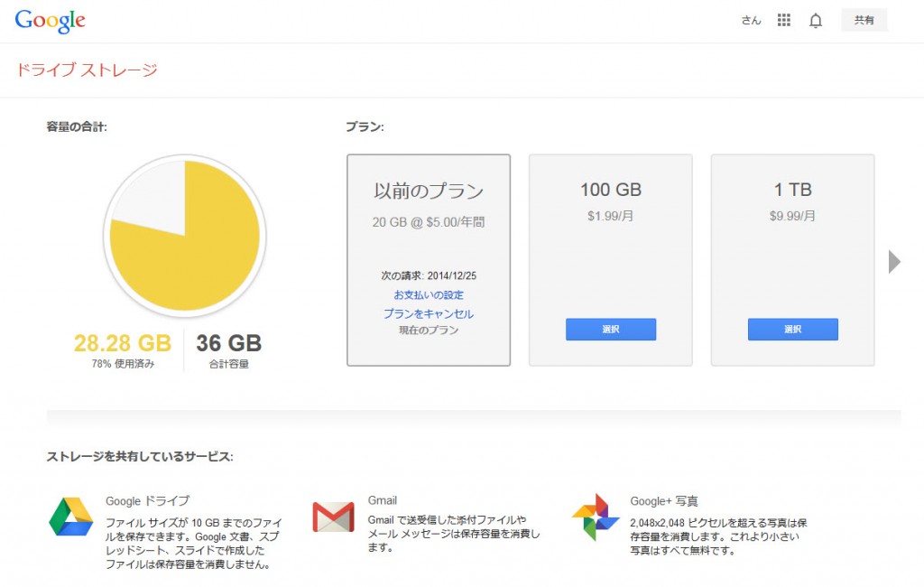Open the Google apps grid icon
This screenshot has width=924, height=587.
click(x=784, y=20)
